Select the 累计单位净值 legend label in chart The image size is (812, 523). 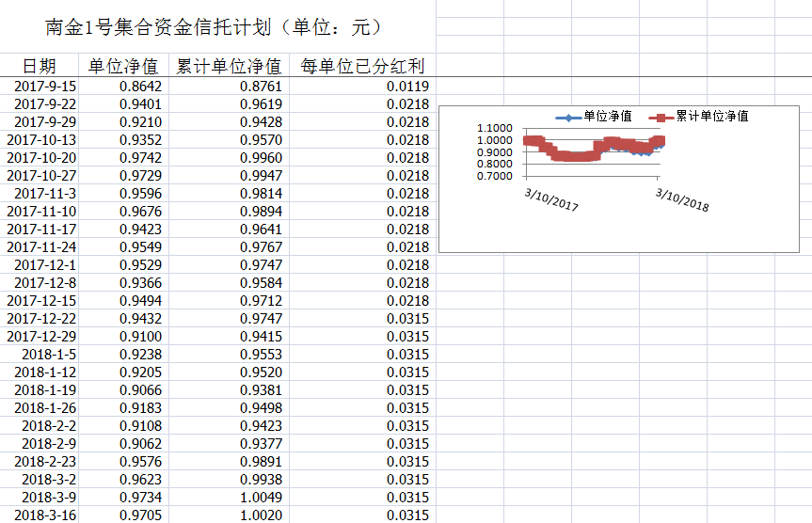tap(712, 117)
